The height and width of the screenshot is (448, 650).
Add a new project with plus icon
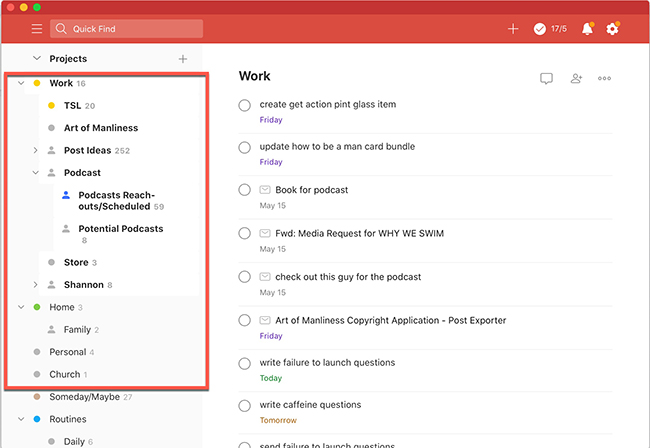click(x=183, y=59)
